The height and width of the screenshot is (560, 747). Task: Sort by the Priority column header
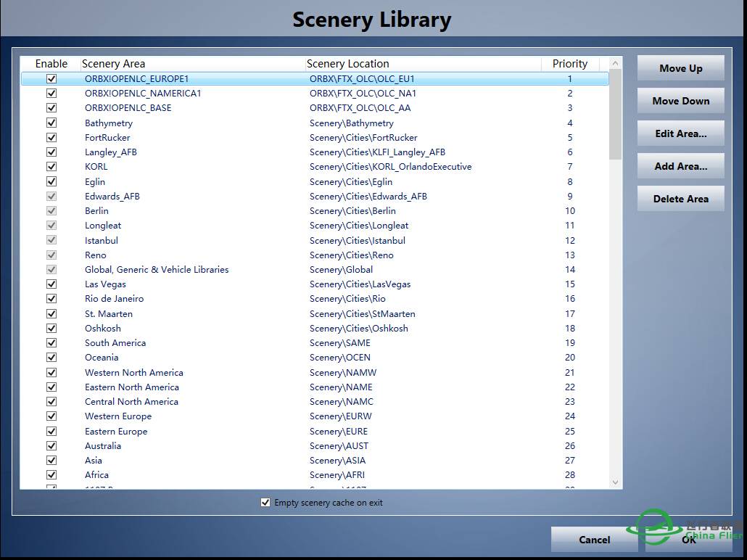pyautogui.click(x=570, y=64)
